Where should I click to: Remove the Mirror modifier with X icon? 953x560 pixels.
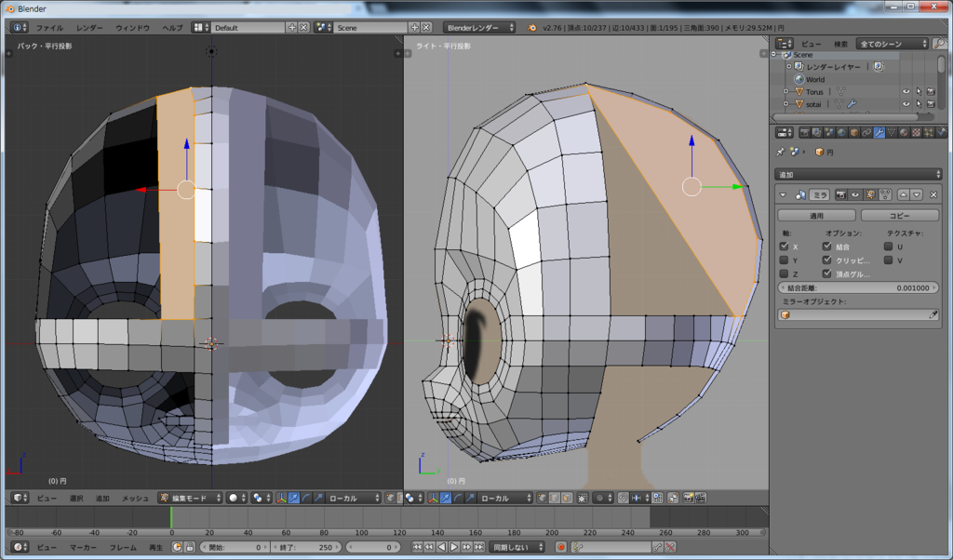[x=933, y=194]
